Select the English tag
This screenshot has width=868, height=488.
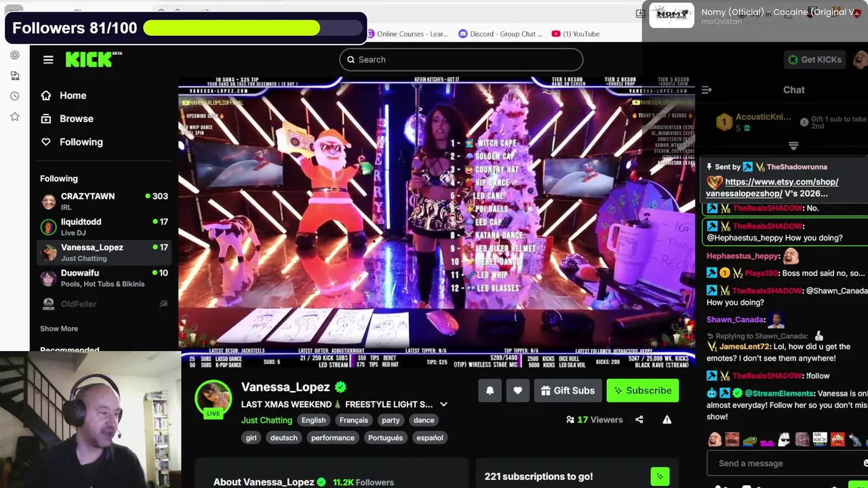click(313, 420)
